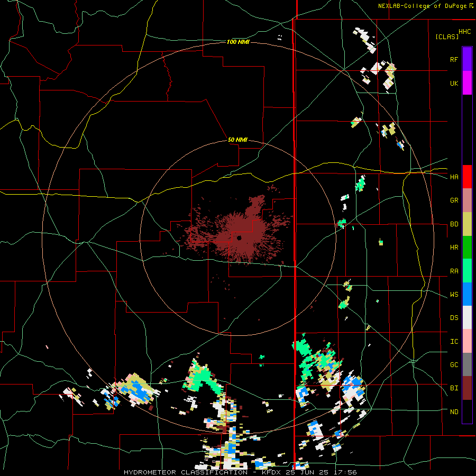Click the "ND" legend label
This screenshot has height=476, width=476.
(454, 411)
